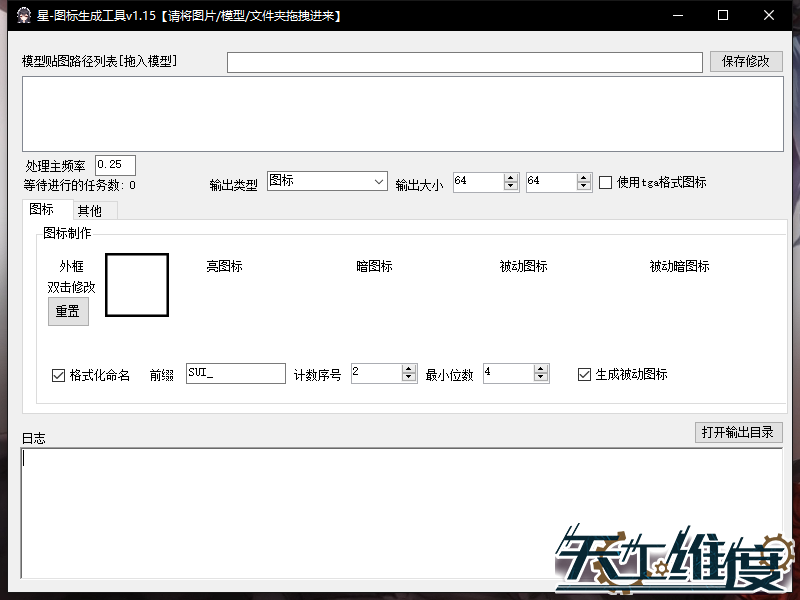This screenshot has width=800, height=600.
Task: Increase output width with the stepper arrow
Action: (x=508, y=177)
